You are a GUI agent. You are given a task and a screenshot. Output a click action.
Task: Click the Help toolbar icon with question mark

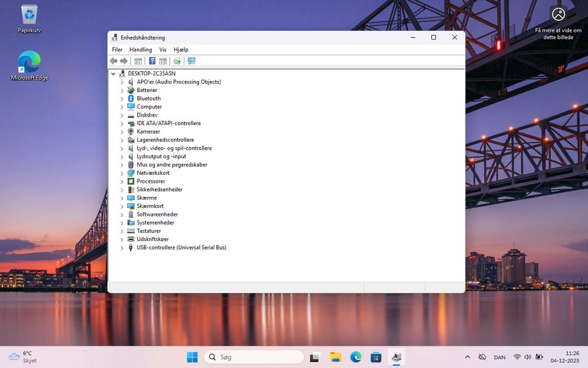(x=153, y=61)
